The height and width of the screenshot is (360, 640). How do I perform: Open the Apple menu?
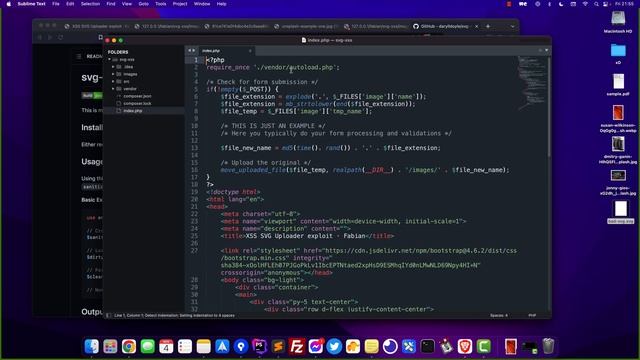(x=9, y=4)
